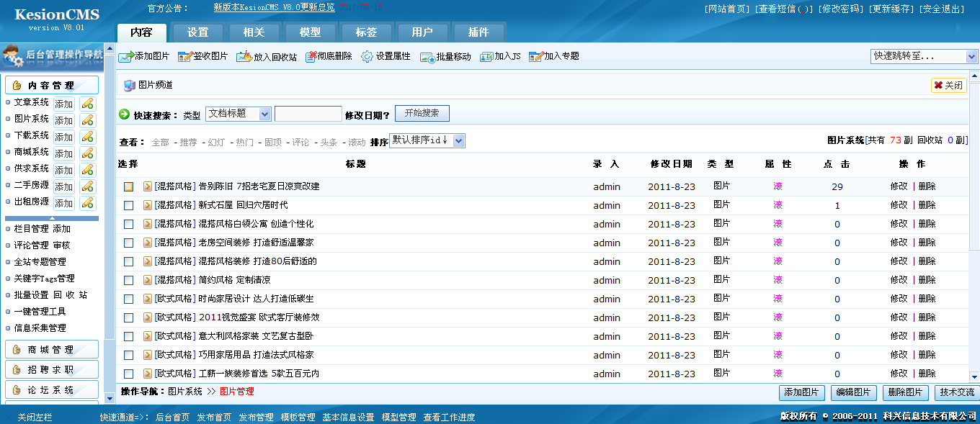
Task: Switch to the 模型 tab
Action: click(310, 32)
